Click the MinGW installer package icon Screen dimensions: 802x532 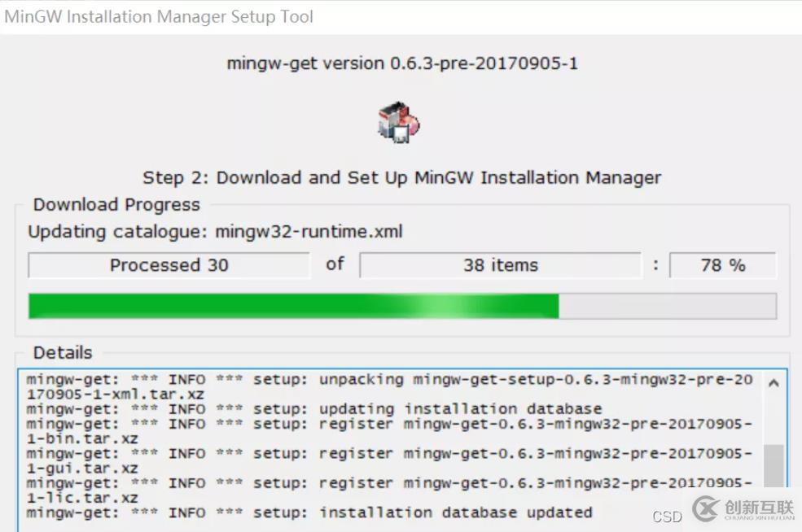[399, 123]
